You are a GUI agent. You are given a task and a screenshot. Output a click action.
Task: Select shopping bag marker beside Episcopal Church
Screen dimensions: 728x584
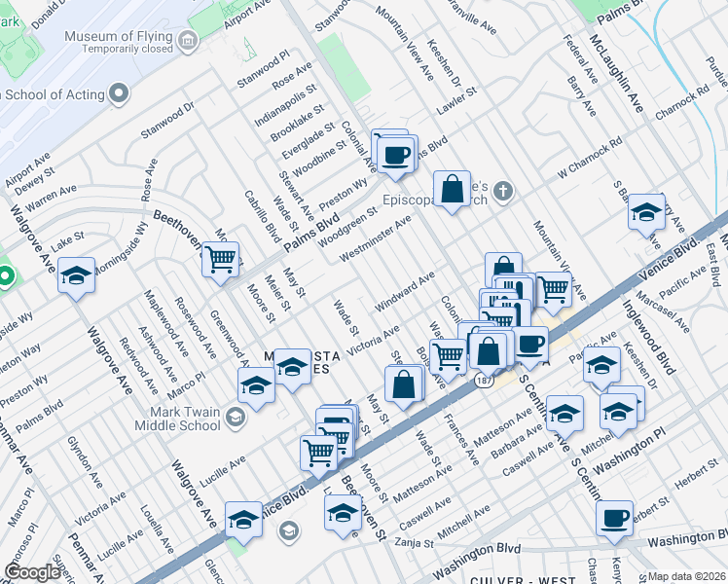[452, 192]
